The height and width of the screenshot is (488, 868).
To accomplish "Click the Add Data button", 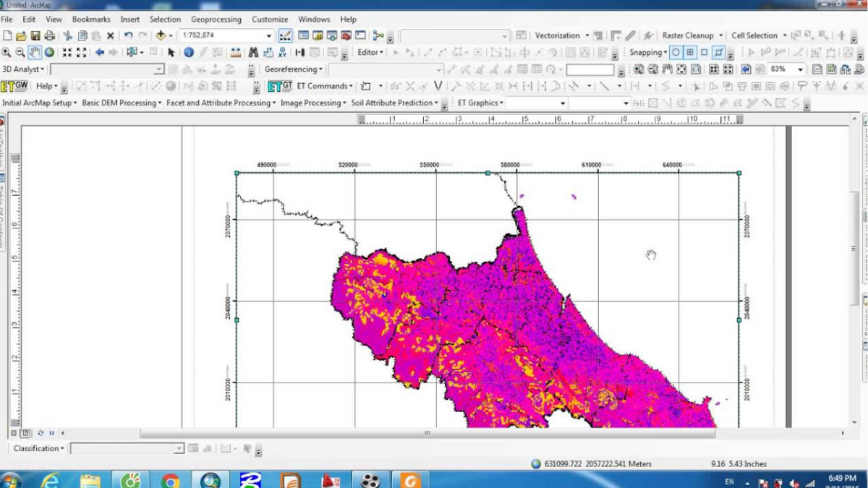I will (161, 35).
